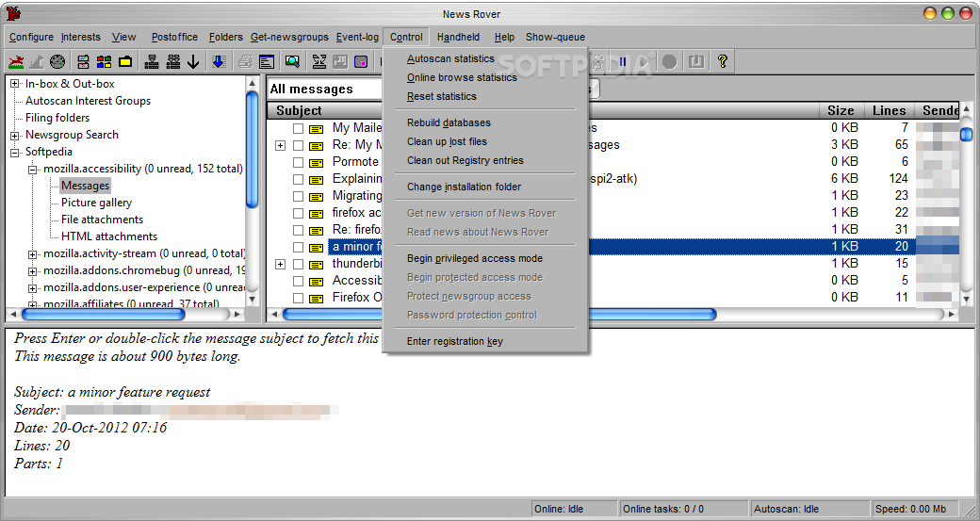980x521 pixels.
Task: Collapse the mozilla.accessibility tree node
Action: pos(32,170)
